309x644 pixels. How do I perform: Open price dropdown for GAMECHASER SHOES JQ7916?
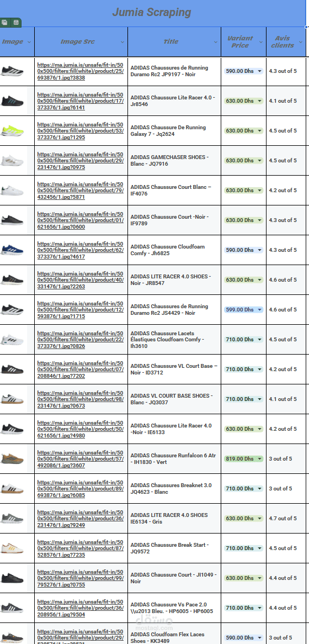[x=259, y=161]
